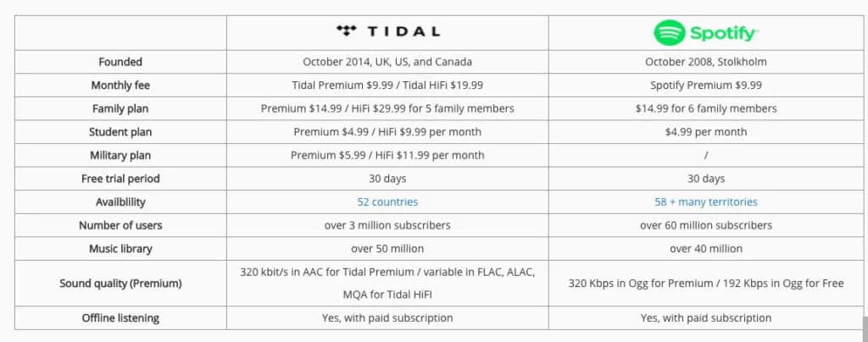Select "Spotify Premium $9.99" cell text

(x=706, y=85)
